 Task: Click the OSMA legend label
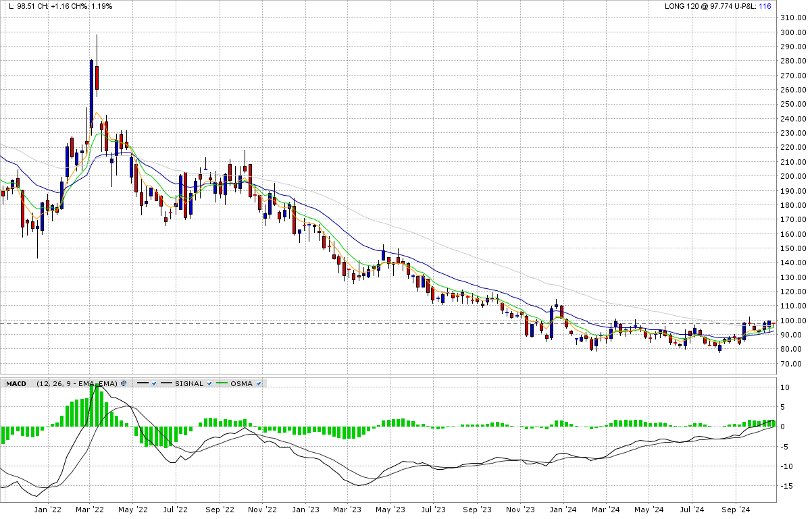[242, 383]
